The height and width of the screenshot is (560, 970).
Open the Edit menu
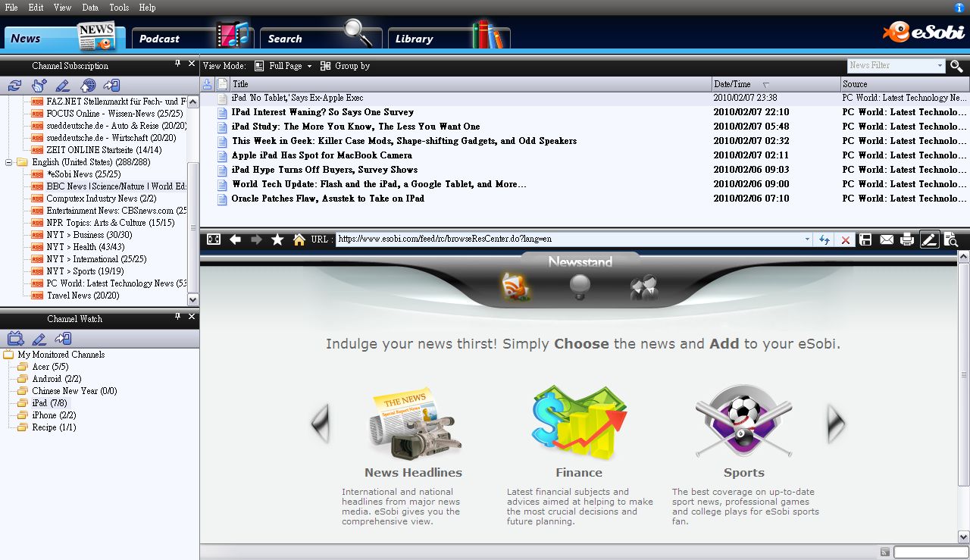pos(36,8)
